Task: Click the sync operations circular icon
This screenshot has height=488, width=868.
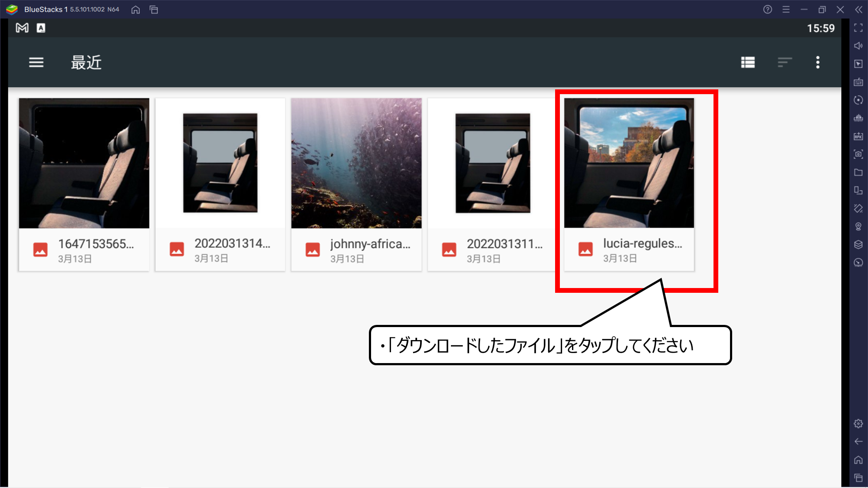Action: pos(858,100)
